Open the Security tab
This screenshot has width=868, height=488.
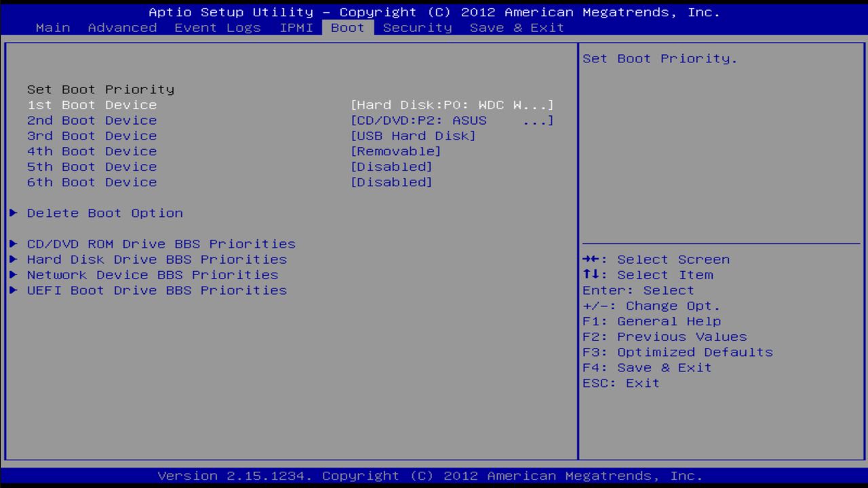(417, 28)
